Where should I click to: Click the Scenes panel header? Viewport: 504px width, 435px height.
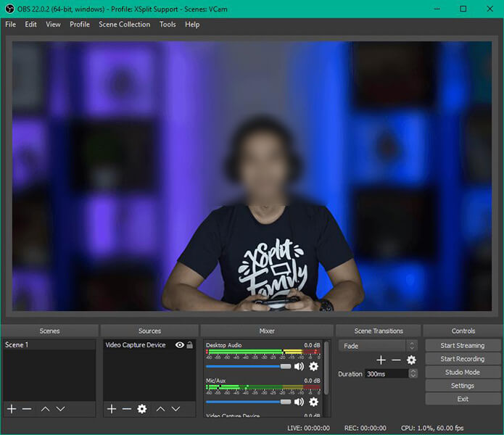click(x=49, y=331)
